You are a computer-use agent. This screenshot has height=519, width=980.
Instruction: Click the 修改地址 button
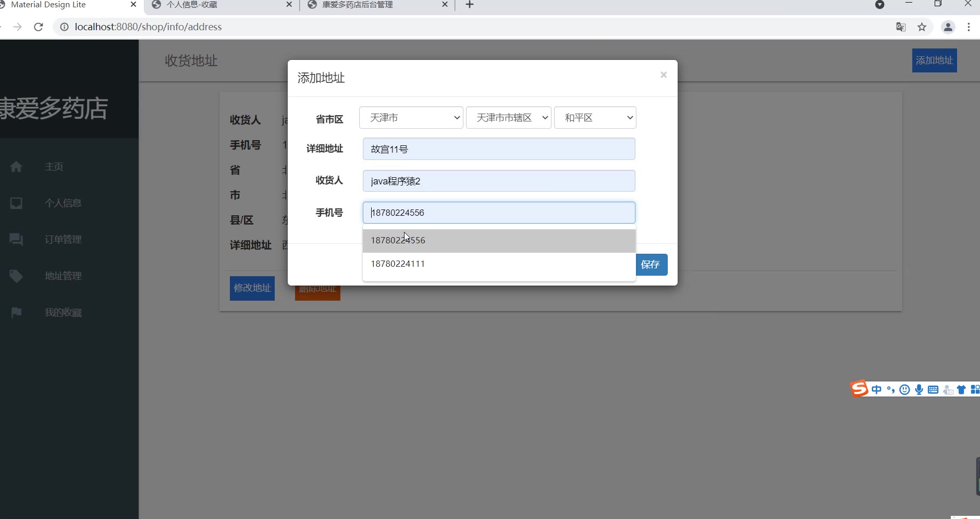[x=252, y=288]
